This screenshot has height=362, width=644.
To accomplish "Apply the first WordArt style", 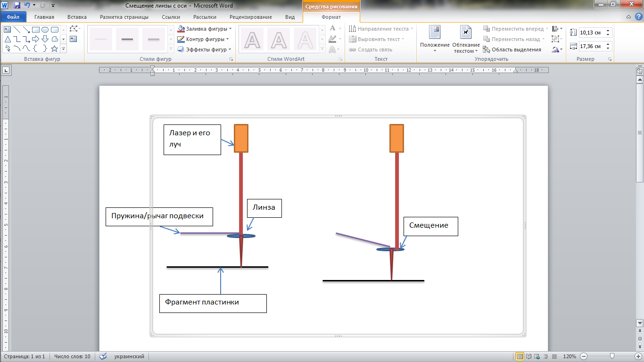I will tap(253, 39).
